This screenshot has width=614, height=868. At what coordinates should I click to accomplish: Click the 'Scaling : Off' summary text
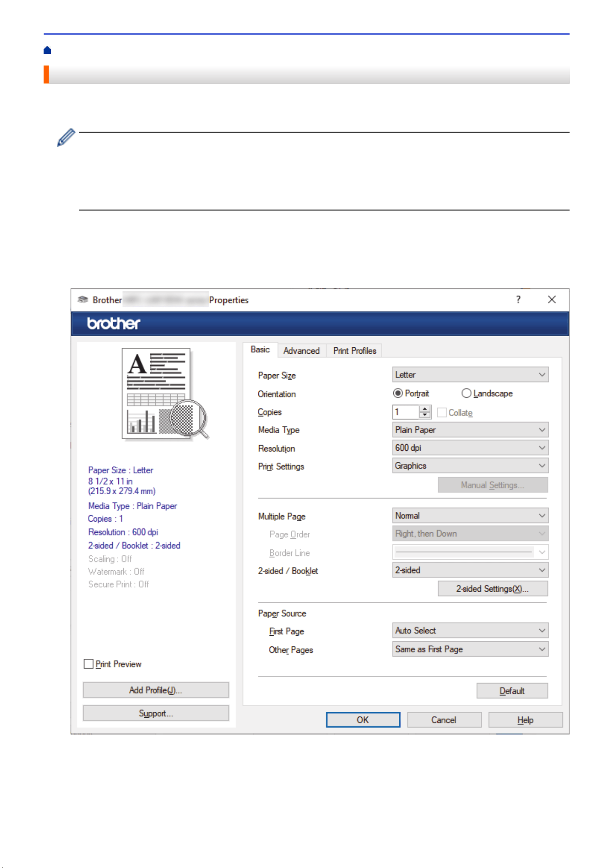click(110, 559)
